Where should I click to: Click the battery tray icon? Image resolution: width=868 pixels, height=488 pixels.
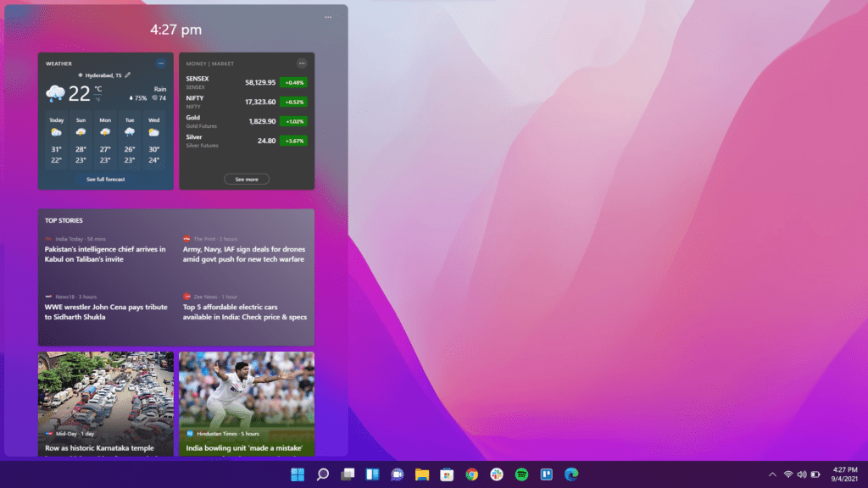(815, 474)
